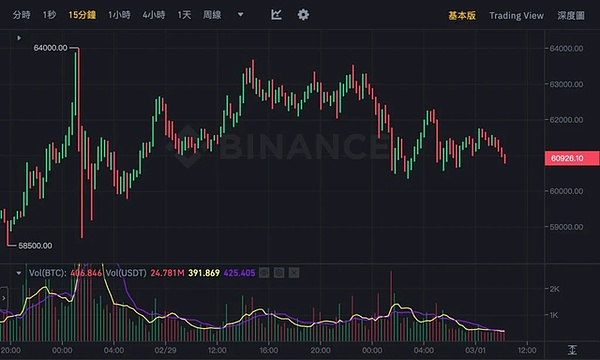Image resolution: width=600 pixels, height=360 pixels.
Task: Click the current price label 60926.10
Action: [x=572, y=158]
